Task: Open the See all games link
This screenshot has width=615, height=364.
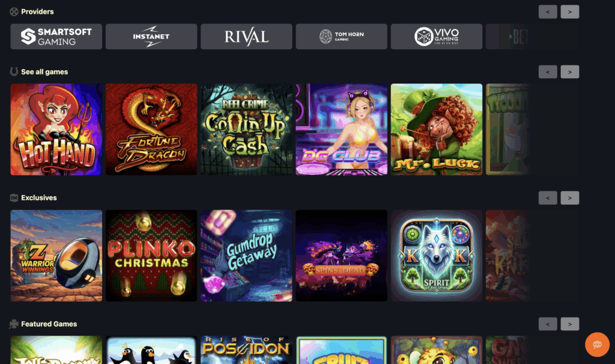Action: click(x=44, y=72)
